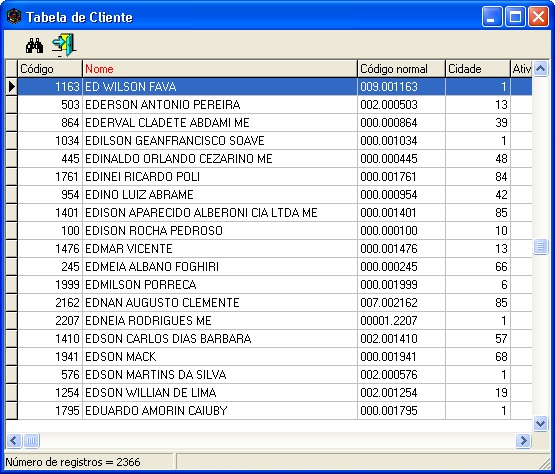
Task: Click the current-row arrow indicator
Action: click(x=11, y=87)
